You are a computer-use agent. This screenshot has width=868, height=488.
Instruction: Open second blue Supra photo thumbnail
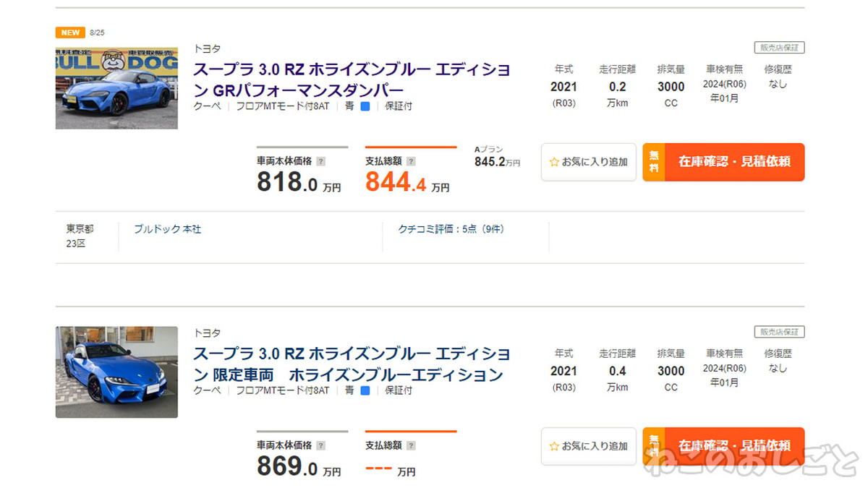pos(116,372)
